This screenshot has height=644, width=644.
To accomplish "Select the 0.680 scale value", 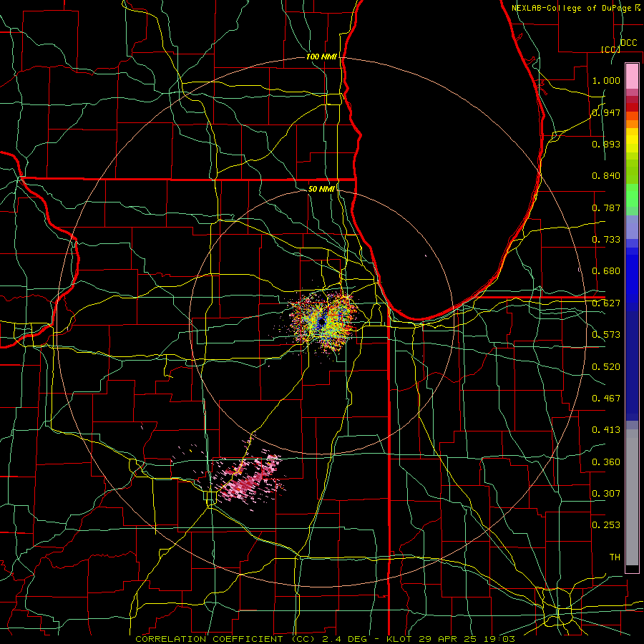I will pos(606,271).
